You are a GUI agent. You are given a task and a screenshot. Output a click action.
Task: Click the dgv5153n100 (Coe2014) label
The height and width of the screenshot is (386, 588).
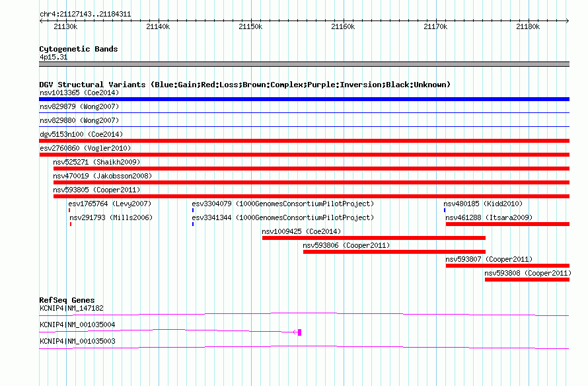[x=81, y=134]
